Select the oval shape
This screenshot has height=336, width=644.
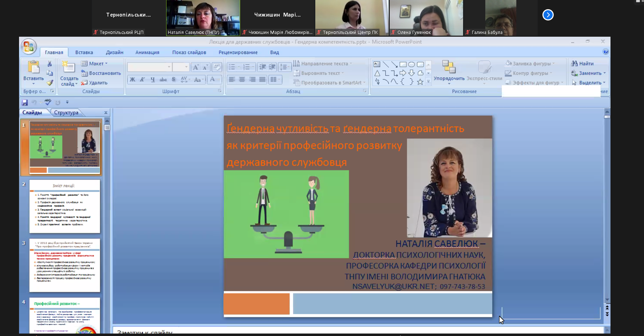tap(412, 64)
